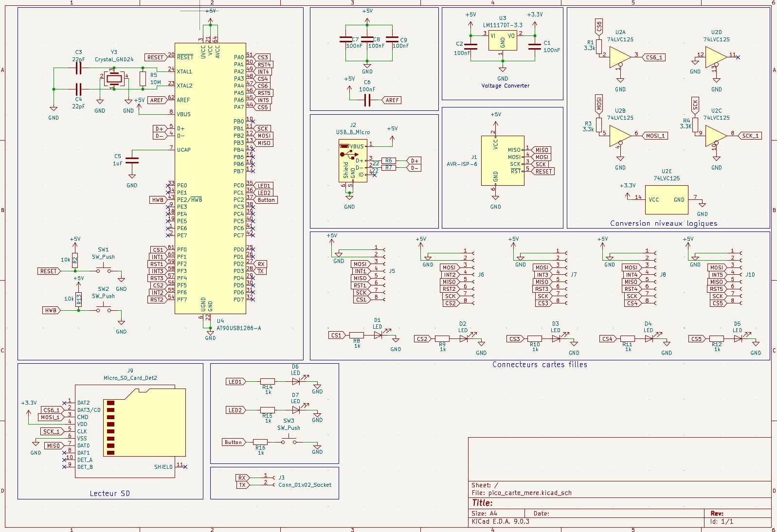Click the "Conversion niveaux logiques" section title
This screenshot has height=532, width=777.
click(664, 223)
